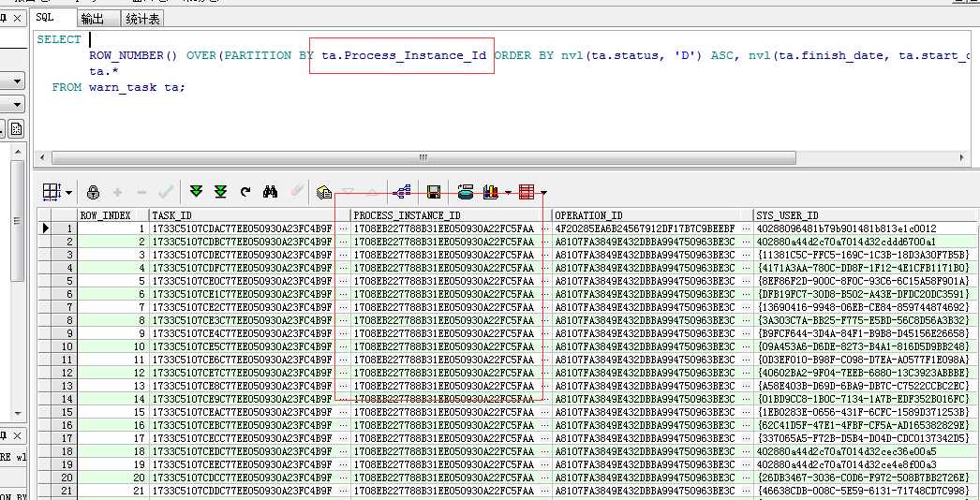The image size is (980, 500).
Task: Click the delete record minus icon
Action: 141,193
